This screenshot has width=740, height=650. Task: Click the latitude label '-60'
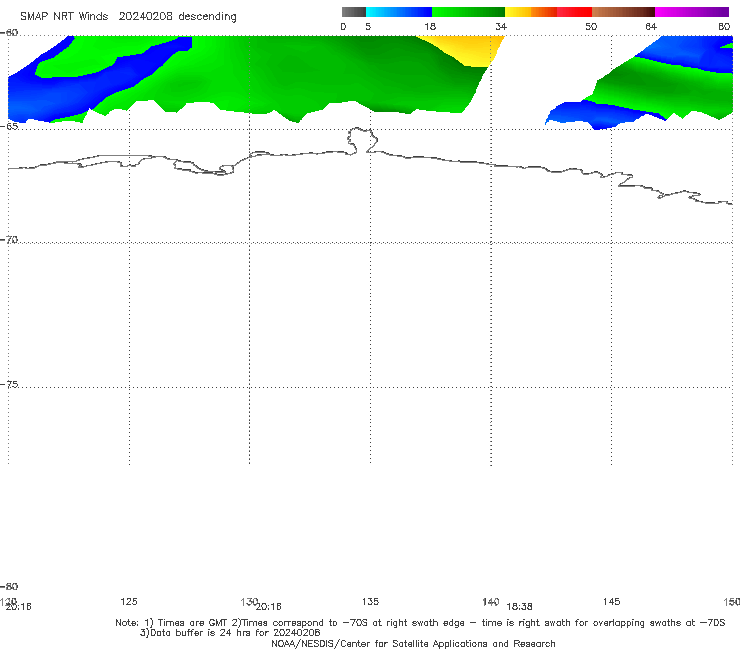(x=9, y=33)
